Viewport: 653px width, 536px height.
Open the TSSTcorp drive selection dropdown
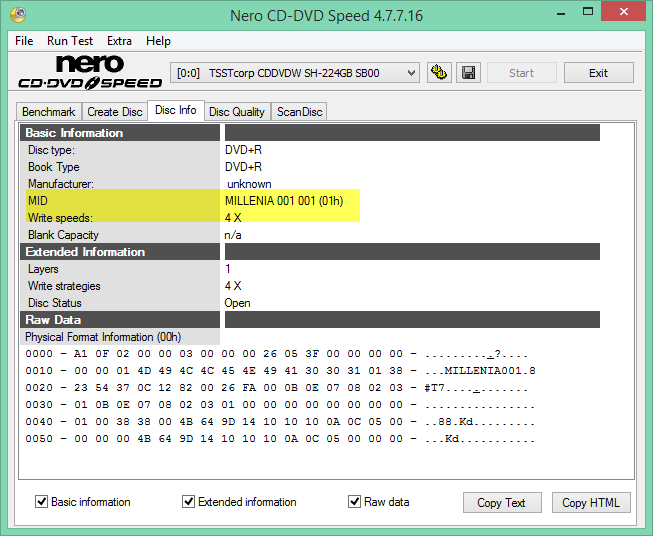(x=294, y=73)
